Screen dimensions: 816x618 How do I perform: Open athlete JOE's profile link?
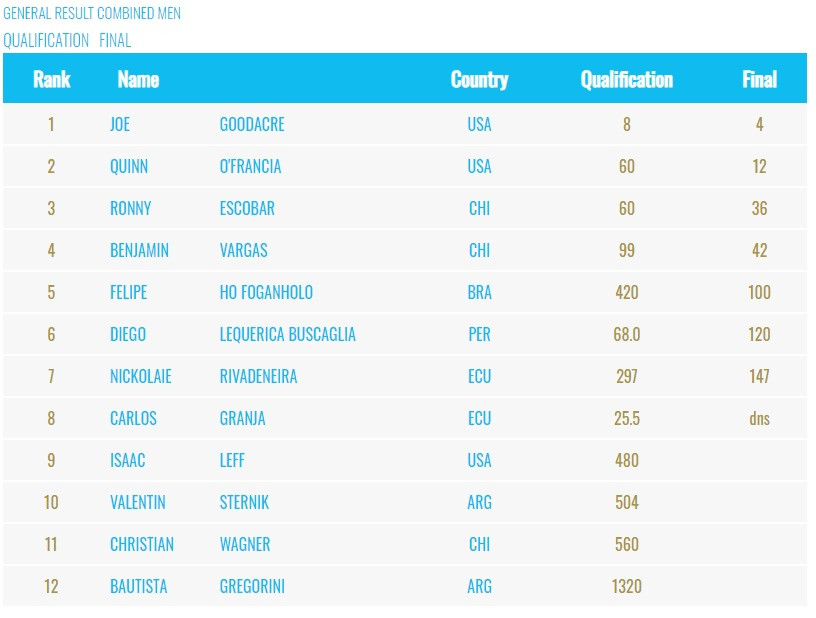[120, 124]
